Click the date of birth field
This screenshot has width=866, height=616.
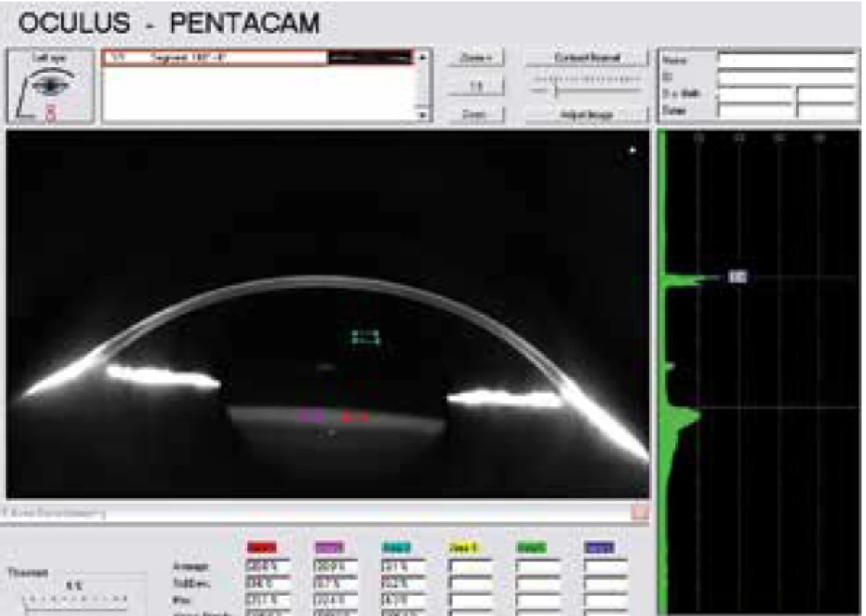pos(754,94)
